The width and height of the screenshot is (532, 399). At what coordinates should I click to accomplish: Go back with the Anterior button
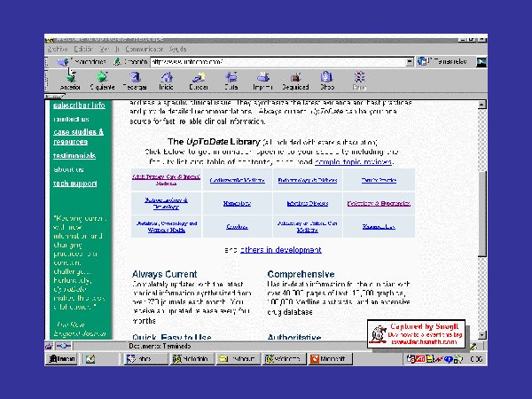coord(70,81)
